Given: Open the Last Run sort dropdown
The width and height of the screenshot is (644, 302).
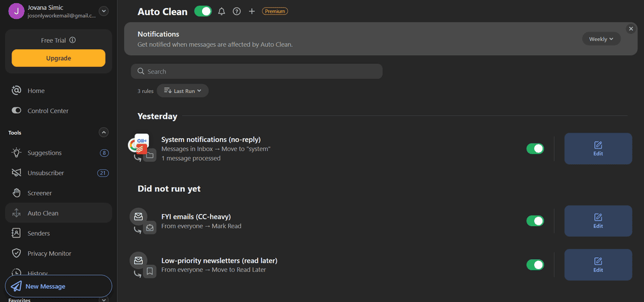Looking at the screenshot, I should point(182,91).
